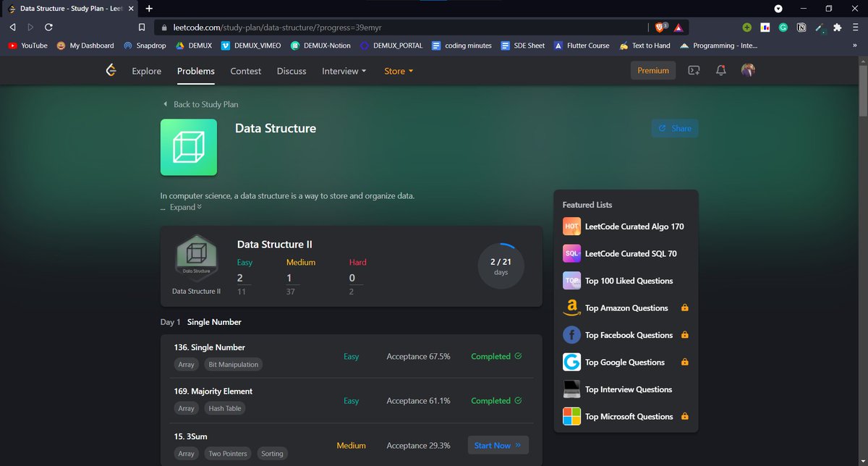Open Contest from the navigation bar
Viewport: 868px width, 466px height.
coord(246,71)
